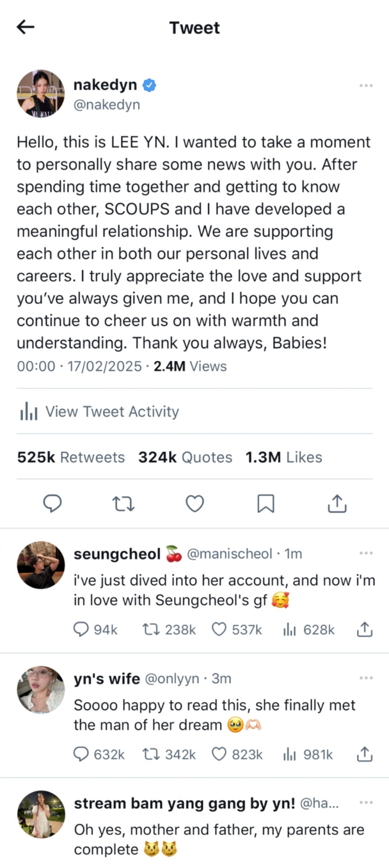Screen dimensions: 389x868
Task: Like the main LEE YN tweet
Action: [x=195, y=503]
